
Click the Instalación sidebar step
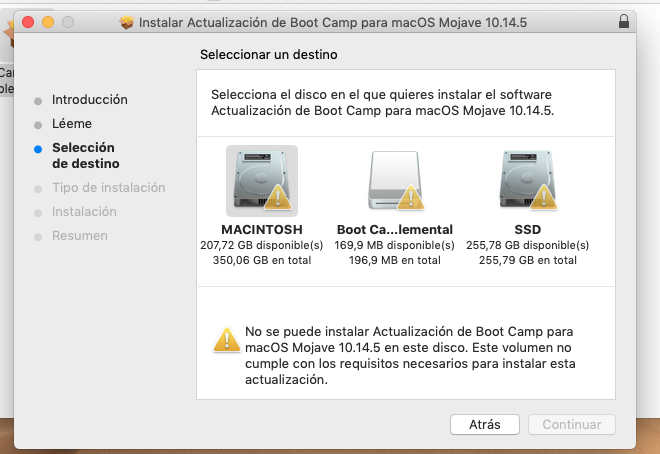(x=84, y=212)
